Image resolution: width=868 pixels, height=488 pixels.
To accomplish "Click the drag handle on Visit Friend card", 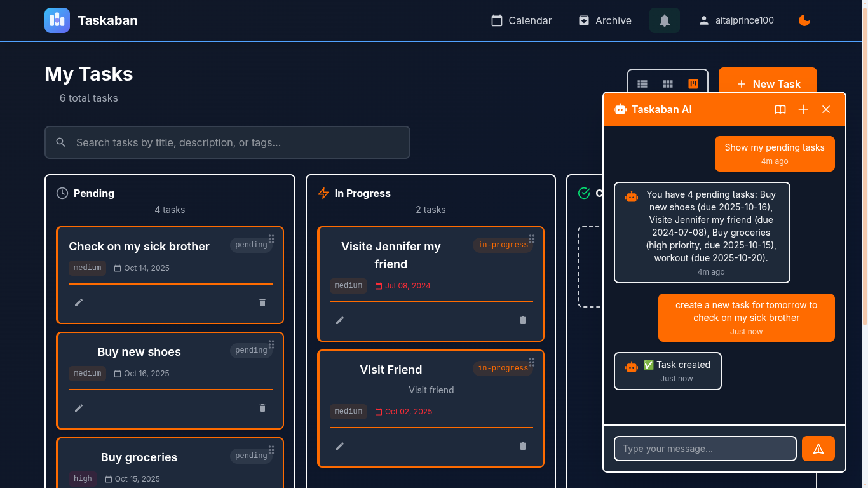I will click(532, 362).
